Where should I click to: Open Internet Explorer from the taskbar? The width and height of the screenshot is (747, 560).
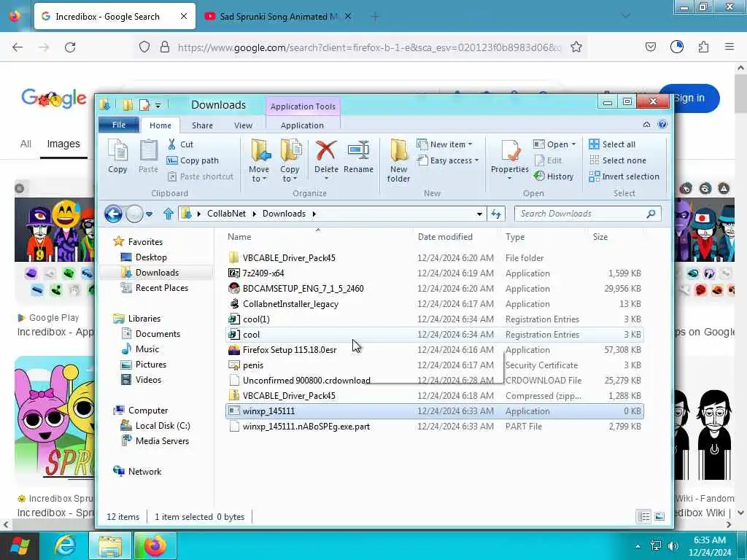65,545
